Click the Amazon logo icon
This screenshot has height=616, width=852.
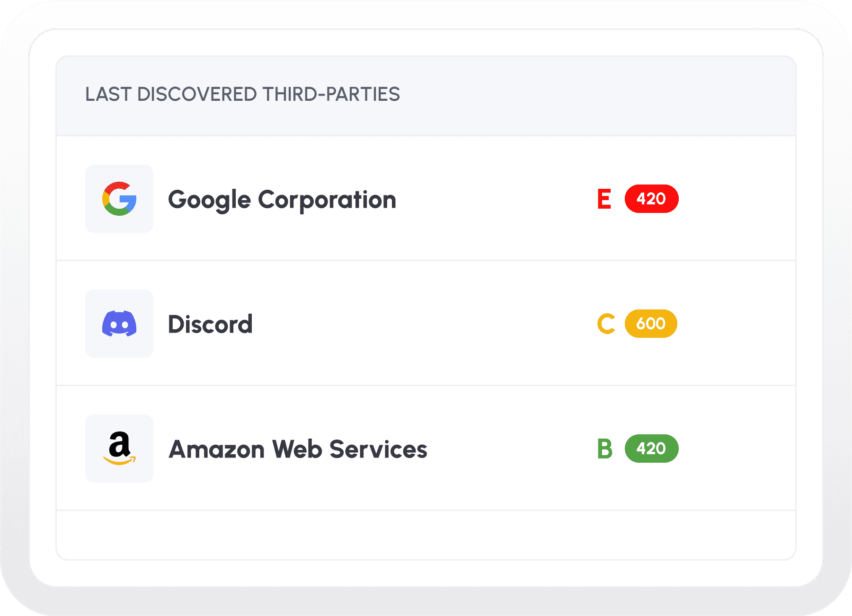click(119, 449)
